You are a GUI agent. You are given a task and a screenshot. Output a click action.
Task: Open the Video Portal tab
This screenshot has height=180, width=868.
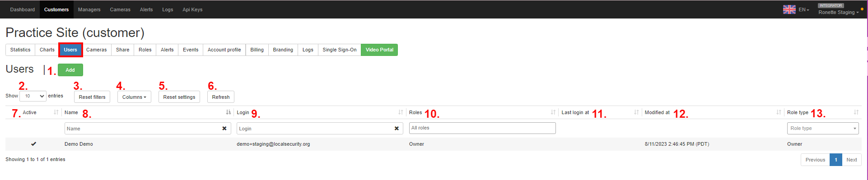(379, 50)
